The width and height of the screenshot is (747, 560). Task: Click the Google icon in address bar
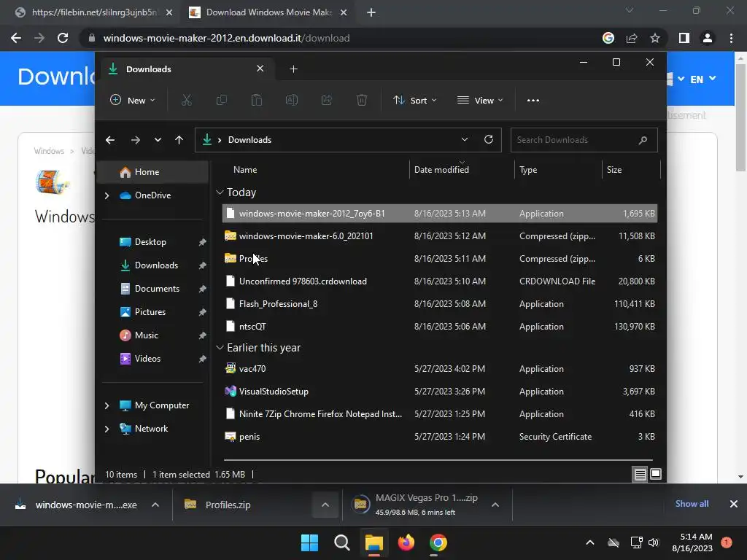click(608, 38)
